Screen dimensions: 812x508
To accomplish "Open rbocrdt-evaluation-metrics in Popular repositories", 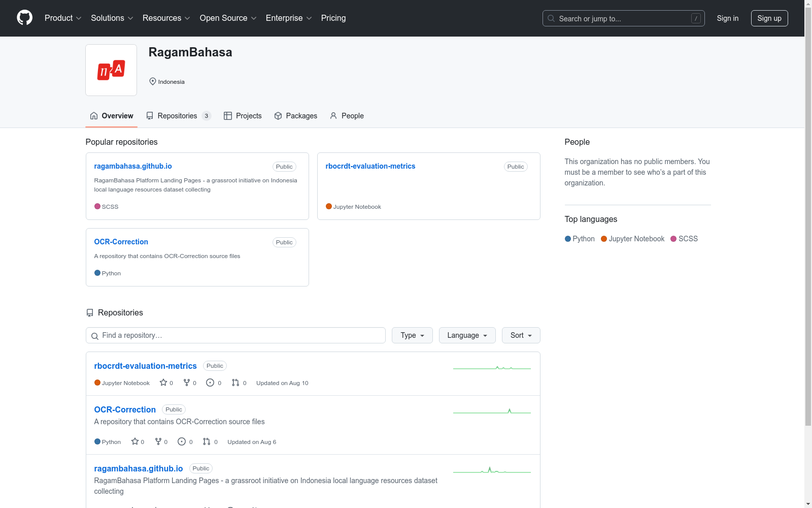I will pos(370,166).
